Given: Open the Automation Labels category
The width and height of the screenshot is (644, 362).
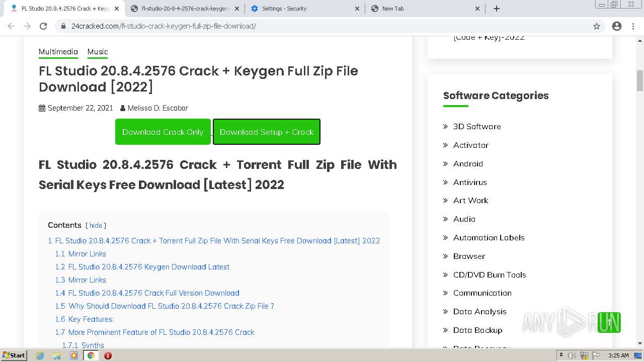Looking at the screenshot, I should pos(489,238).
